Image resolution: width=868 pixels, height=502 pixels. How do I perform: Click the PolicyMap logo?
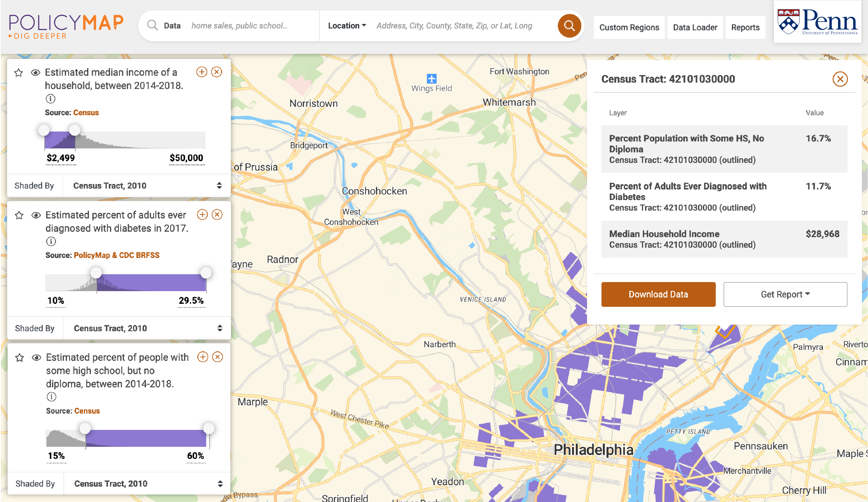(x=66, y=27)
